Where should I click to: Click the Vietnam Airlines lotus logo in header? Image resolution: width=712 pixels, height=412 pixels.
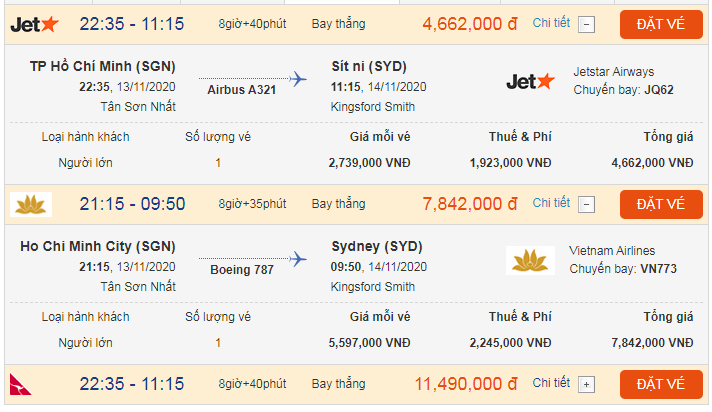point(30,204)
